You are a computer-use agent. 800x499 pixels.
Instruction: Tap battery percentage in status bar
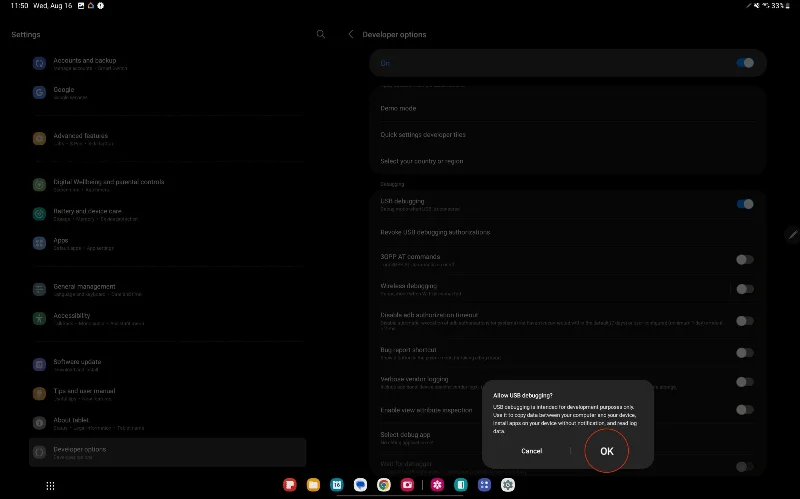point(777,6)
